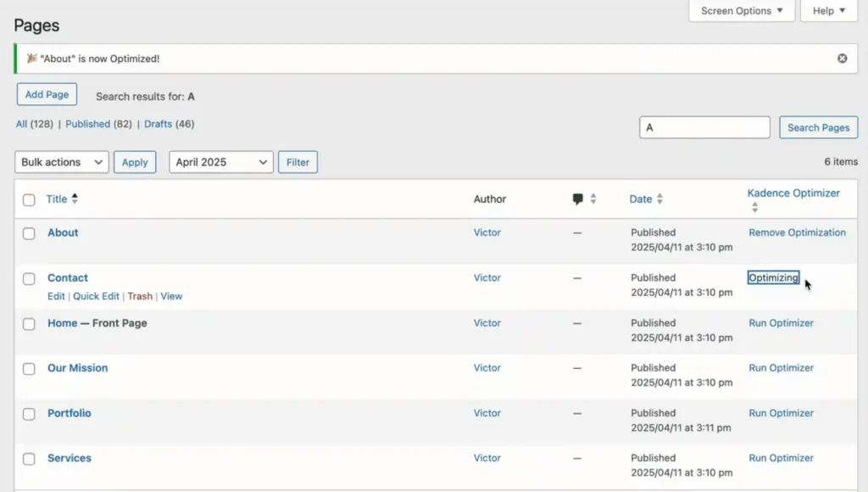The width and height of the screenshot is (868, 492).
Task: Check the About page checkbox
Action: [x=28, y=233]
